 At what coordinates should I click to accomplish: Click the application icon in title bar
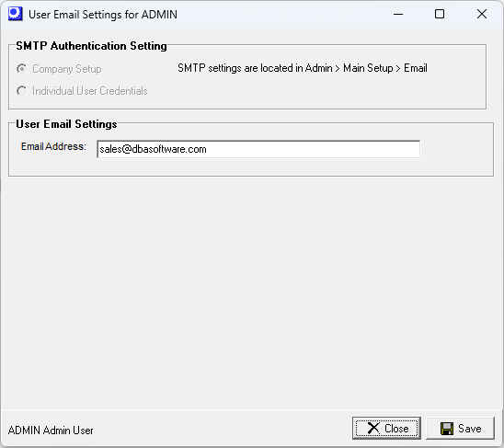[15, 14]
